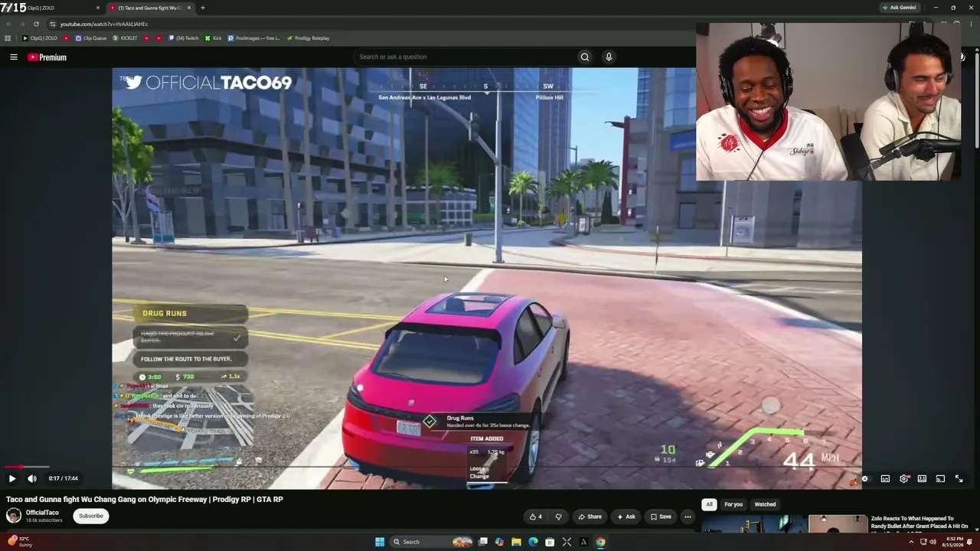Reload the current page
Viewport: 980px width, 551px height.
[x=36, y=24]
